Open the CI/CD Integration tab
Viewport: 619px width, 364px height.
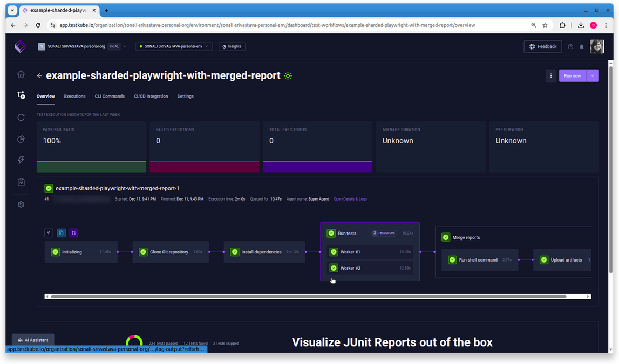151,96
